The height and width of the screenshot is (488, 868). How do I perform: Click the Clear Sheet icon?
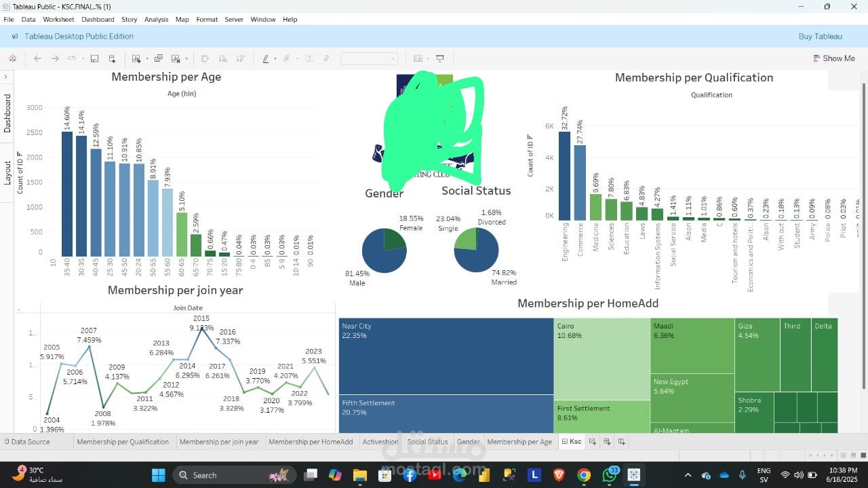(x=176, y=58)
